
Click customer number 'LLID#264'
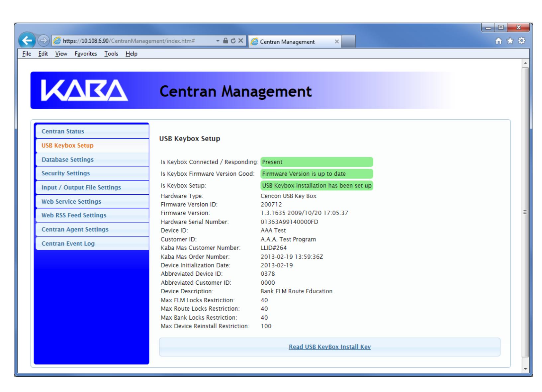274,248
